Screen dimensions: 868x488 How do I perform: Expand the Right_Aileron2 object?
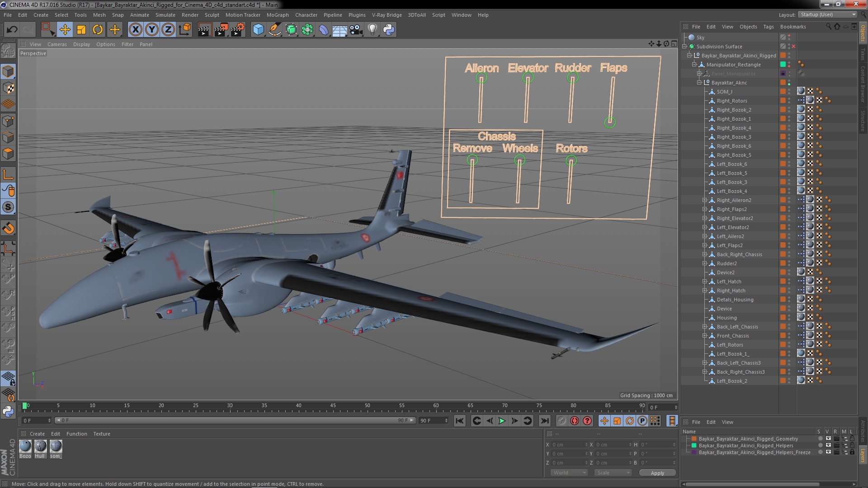pos(704,200)
